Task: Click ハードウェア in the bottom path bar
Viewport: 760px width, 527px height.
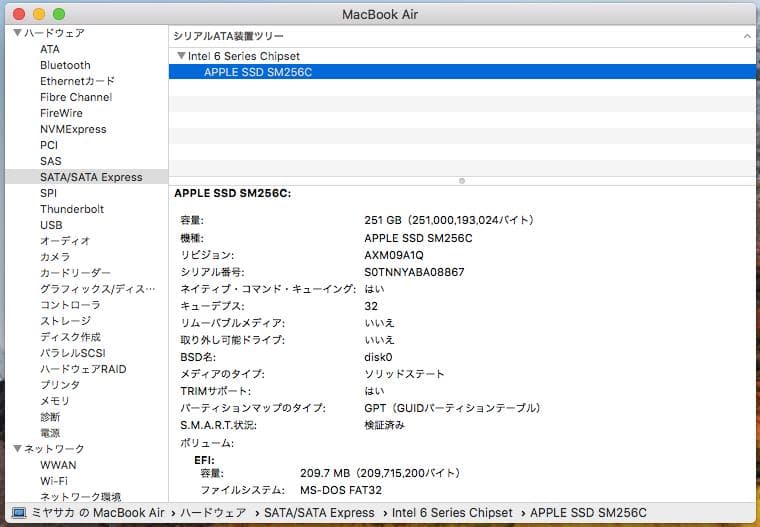Action: tap(213, 513)
